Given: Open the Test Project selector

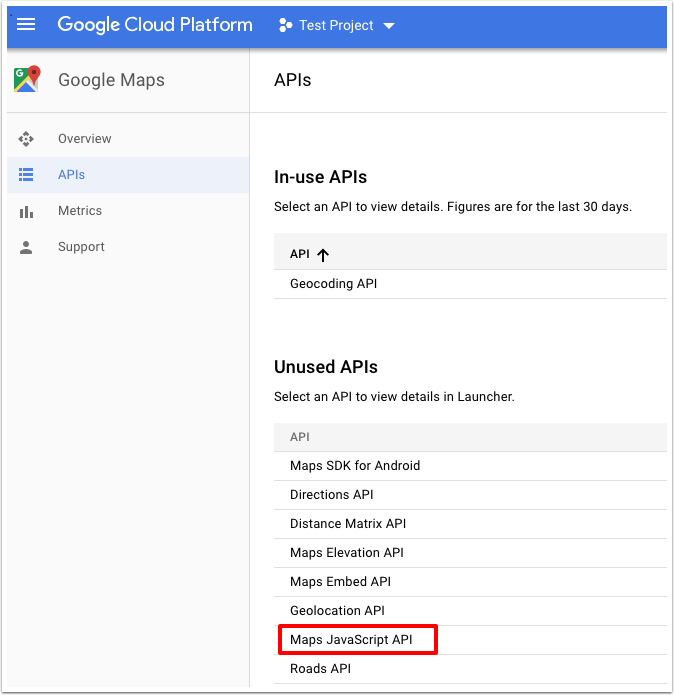Looking at the screenshot, I should click(336, 25).
